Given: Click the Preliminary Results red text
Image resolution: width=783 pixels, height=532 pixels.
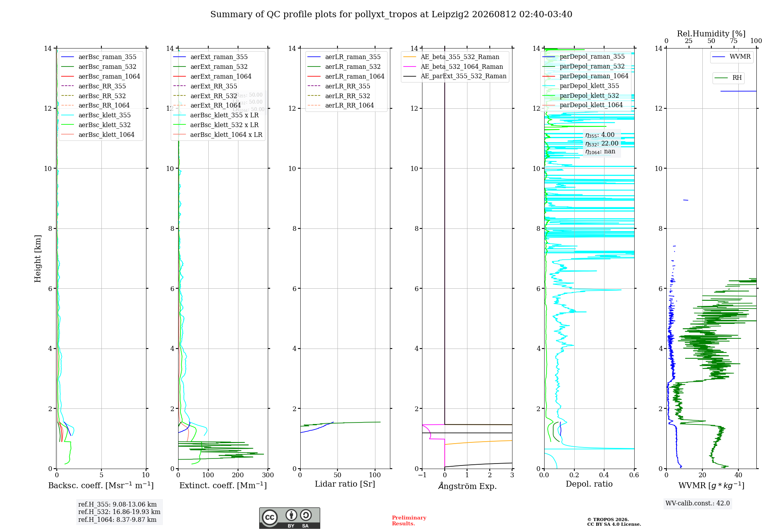Looking at the screenshot, I should point(409,521).
